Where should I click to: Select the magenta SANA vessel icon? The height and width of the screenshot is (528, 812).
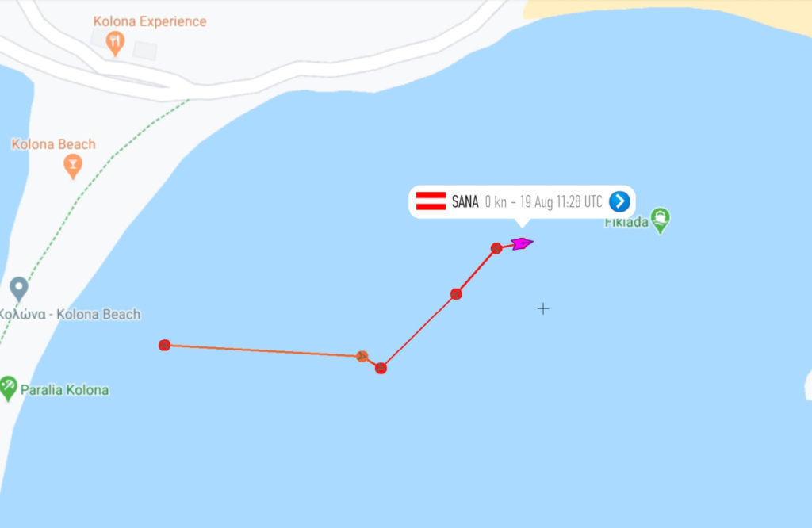coord(522,243)
